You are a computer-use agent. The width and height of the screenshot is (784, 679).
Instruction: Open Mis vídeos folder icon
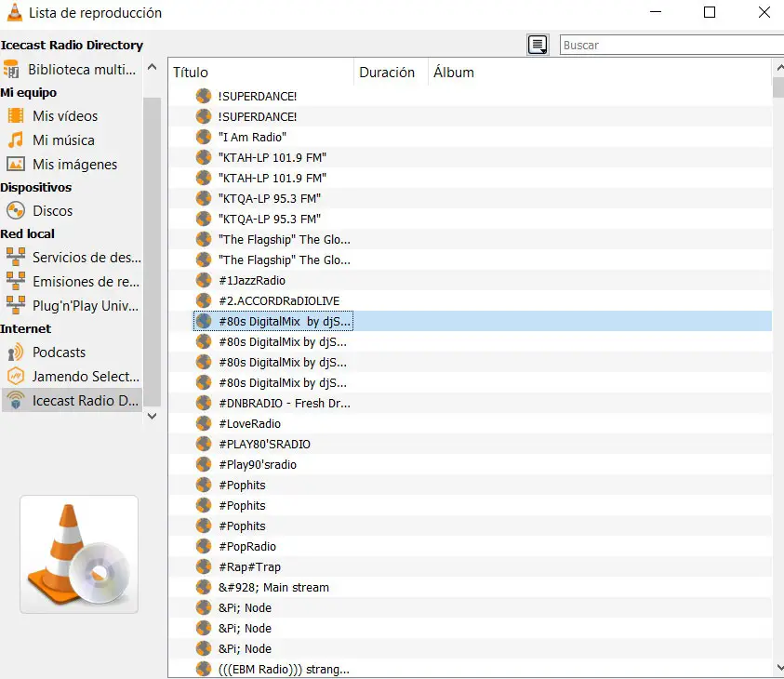[16, 116]
